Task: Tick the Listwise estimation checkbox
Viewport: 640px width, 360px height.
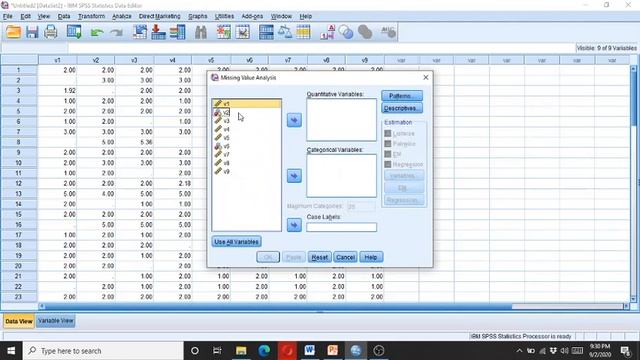Action: [x=388, y=133]
